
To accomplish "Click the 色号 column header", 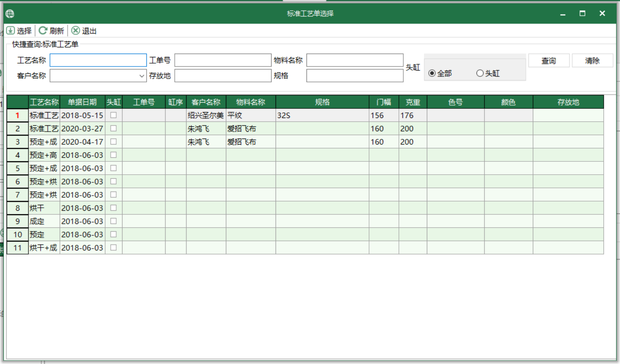I will (456, 102).
